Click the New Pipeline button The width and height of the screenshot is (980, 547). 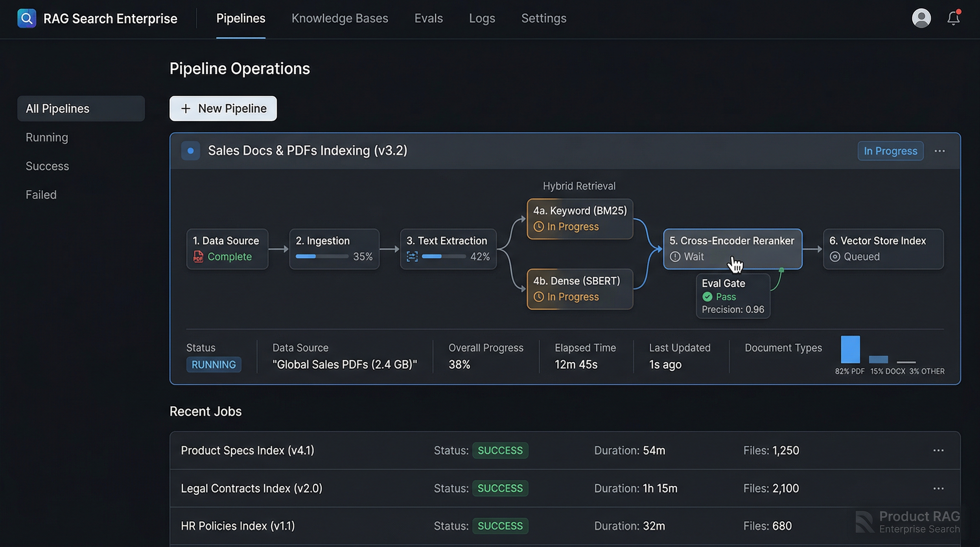223,108
